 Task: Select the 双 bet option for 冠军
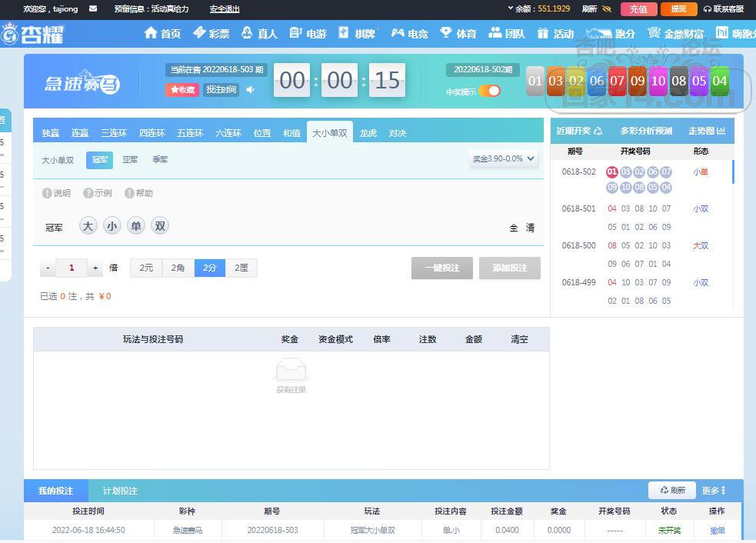[x=160, y=226]
